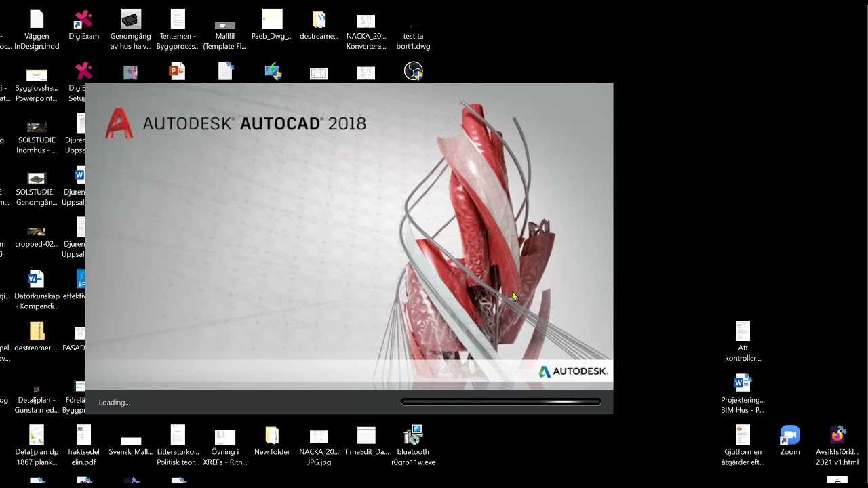This screenshot has width=868, height=488.
Task: Click the Autodesk logo on the splash screen
Action: [x=573, y=371]
